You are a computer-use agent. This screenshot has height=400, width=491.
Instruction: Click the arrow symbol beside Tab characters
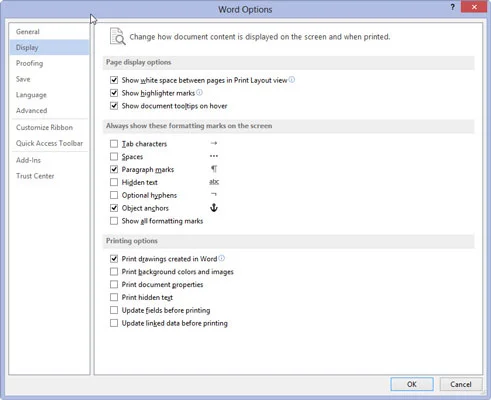pos(214,143)
